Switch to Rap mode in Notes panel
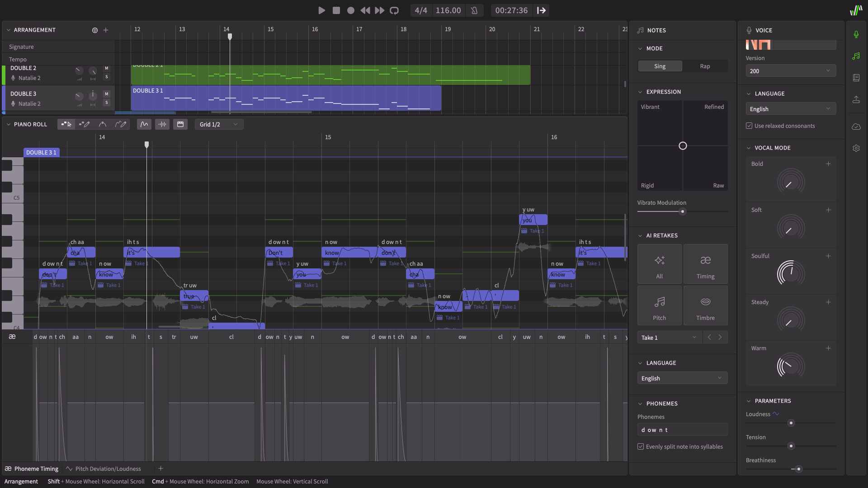The height and width of the screenshot is (488, 868). point(704,66)
